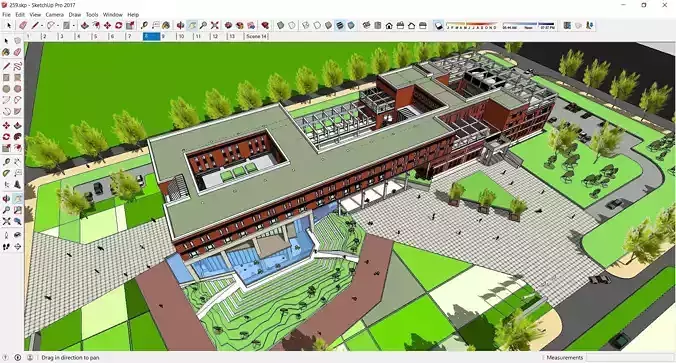Pick the Push/Pull tool in top toolbar
The height and width of the screenshot is (363, 676).
click(x=84, y=25)
